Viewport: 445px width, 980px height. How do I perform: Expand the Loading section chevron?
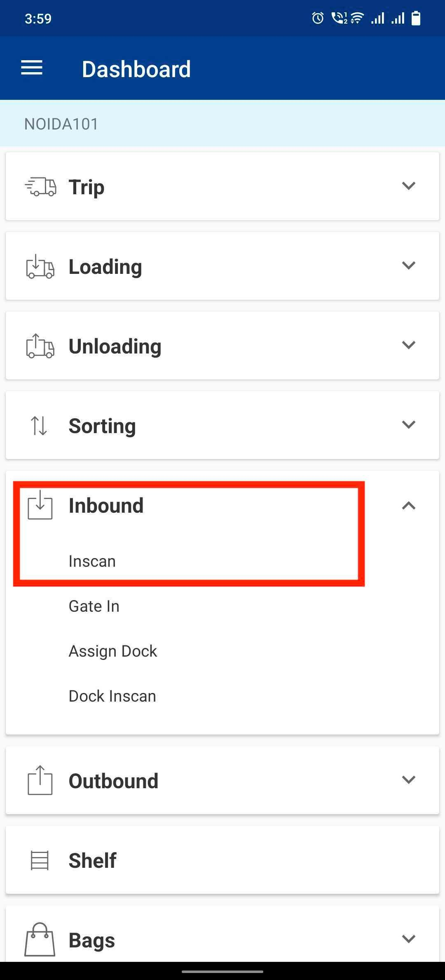click(x=408, y=265)
